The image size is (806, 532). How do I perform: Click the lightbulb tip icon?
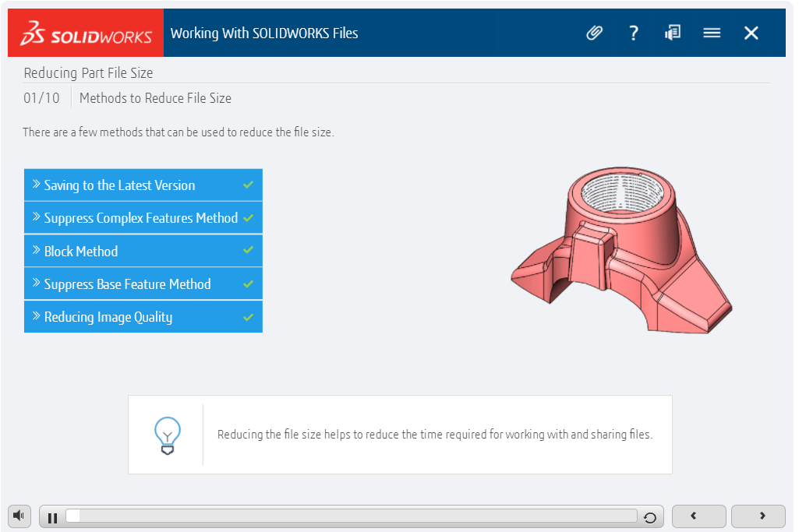point(168,435)
